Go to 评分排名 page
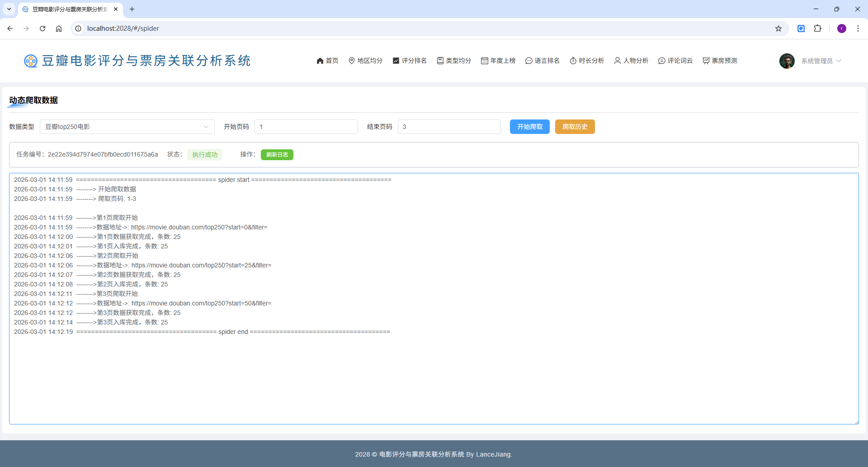 click(x=410, y=61)
